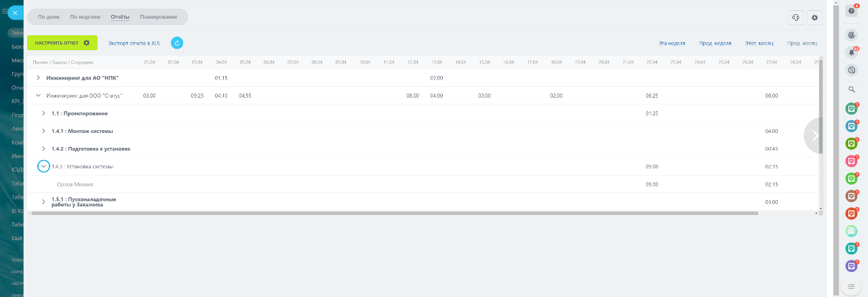This screenshot has height=297, width=868.
Task: Click the horizontal scrollbar under the report
Action: 393,213
